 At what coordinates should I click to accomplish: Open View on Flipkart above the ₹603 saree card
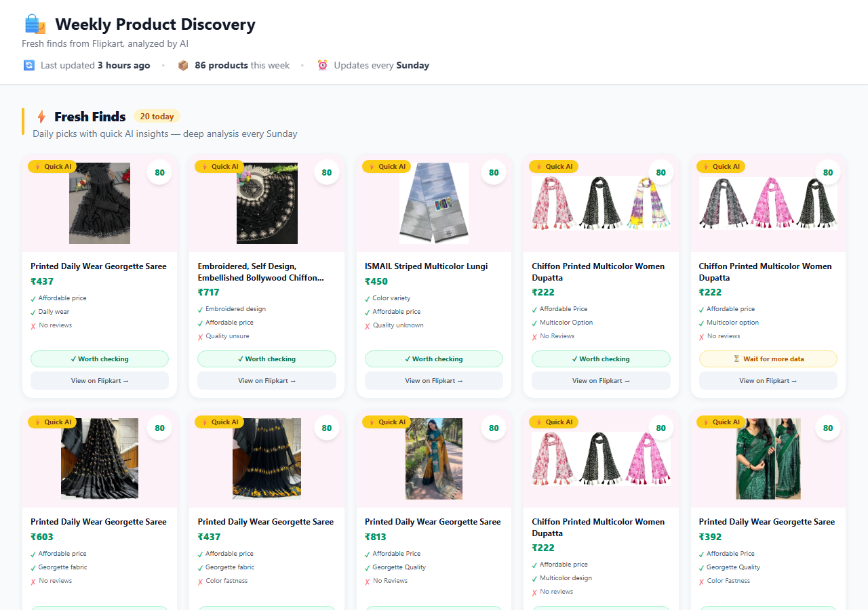click(x=100, y=380)
